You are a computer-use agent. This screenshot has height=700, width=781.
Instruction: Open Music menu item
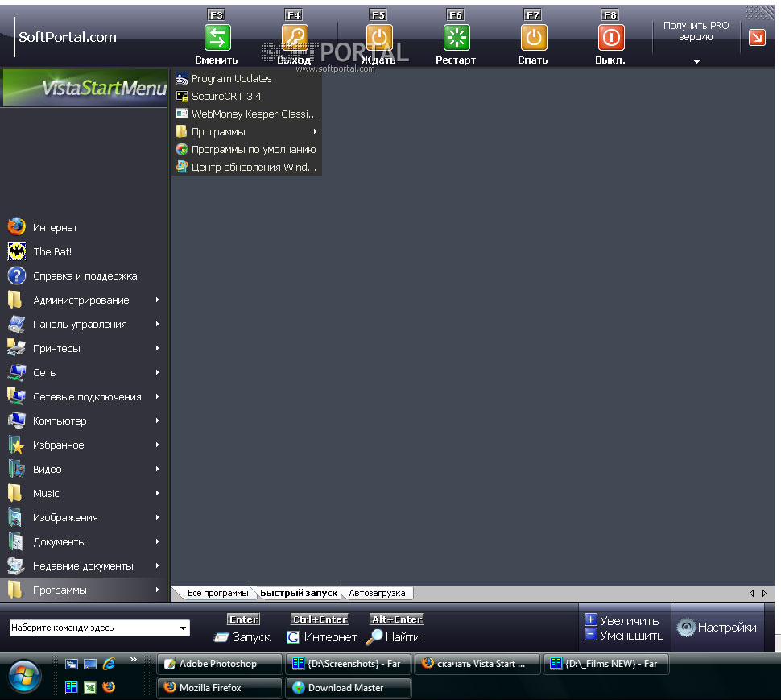click(84, 493)
